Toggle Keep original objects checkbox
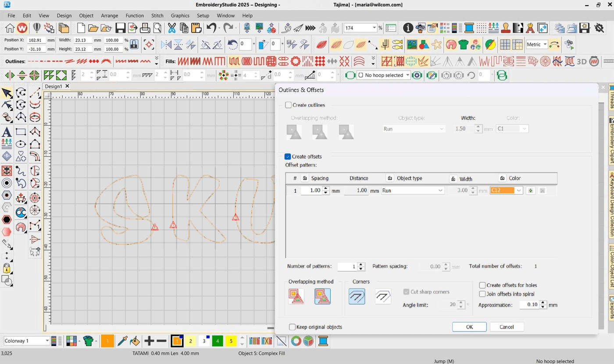 (293, 327)
